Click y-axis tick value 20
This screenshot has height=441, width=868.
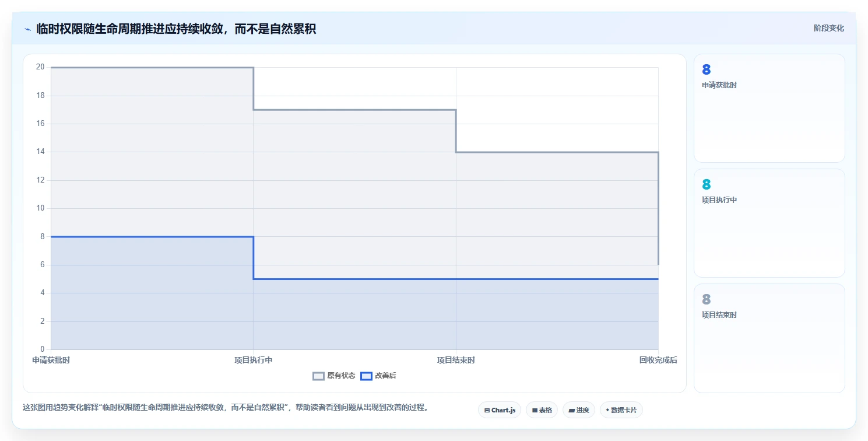(x=40, y=67)
